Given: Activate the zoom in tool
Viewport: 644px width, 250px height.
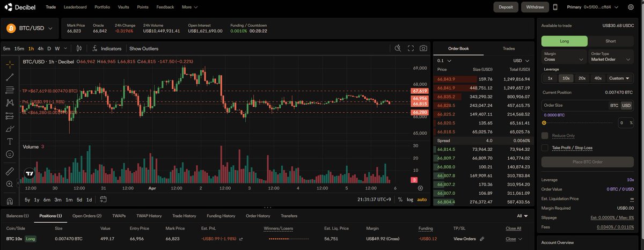Looking at the screenshot, I should click(10, 184).
